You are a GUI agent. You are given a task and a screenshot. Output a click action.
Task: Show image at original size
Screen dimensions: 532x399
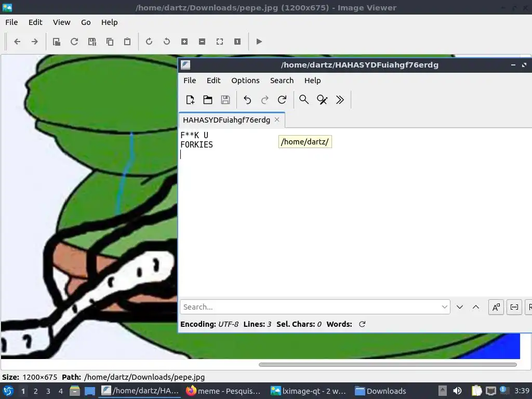pos(237,42)
